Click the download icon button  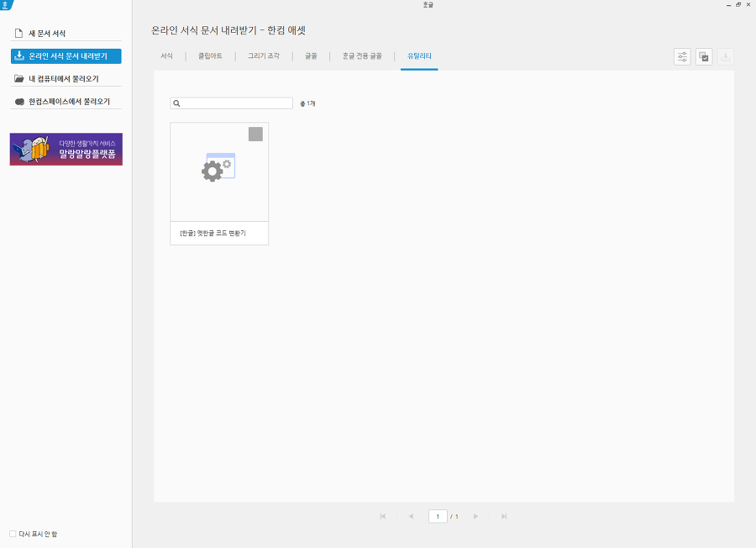725,57
